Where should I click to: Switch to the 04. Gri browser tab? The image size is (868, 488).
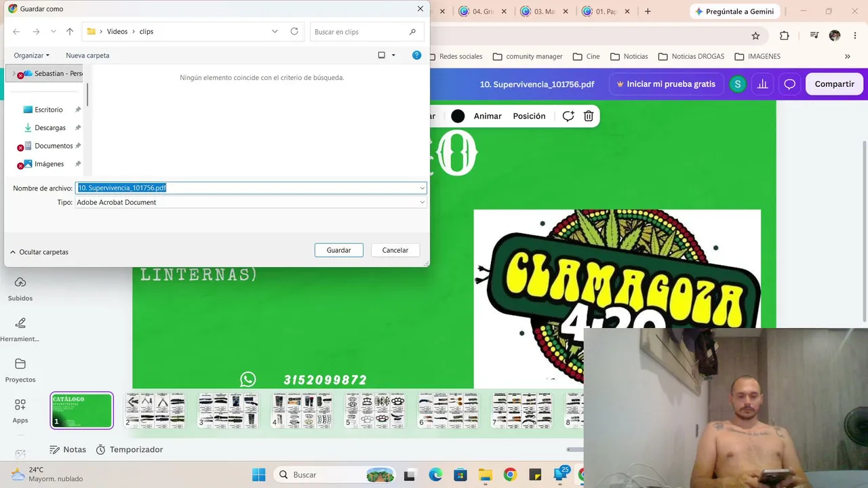tap(481, 12)
